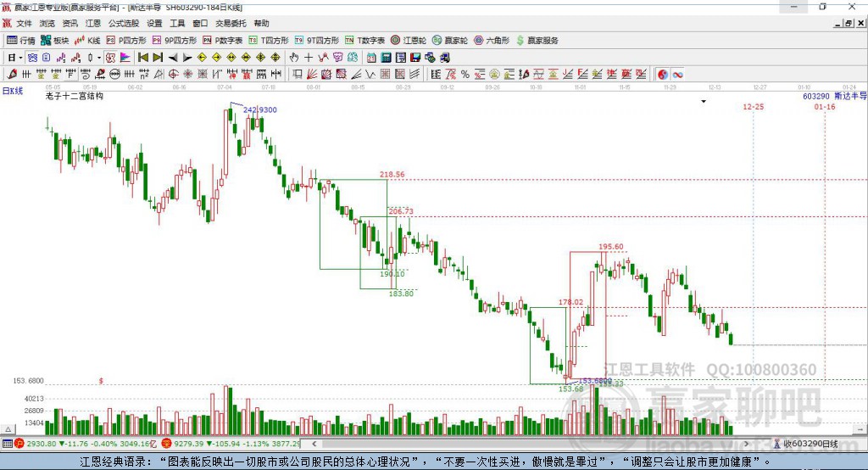Launch the 赢家轮 wheel tool
The image size is (868, 470).
click(450, 41)
